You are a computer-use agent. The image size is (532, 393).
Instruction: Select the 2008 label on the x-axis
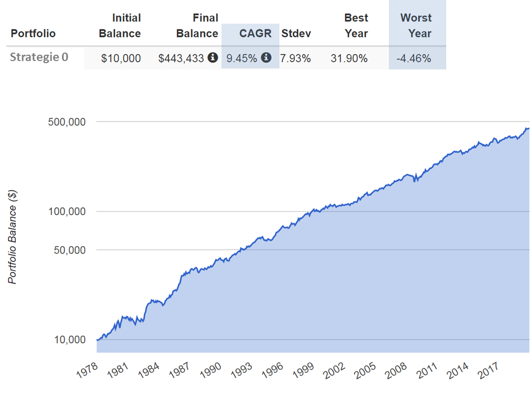pyautogui.click(x=397, y=370)
